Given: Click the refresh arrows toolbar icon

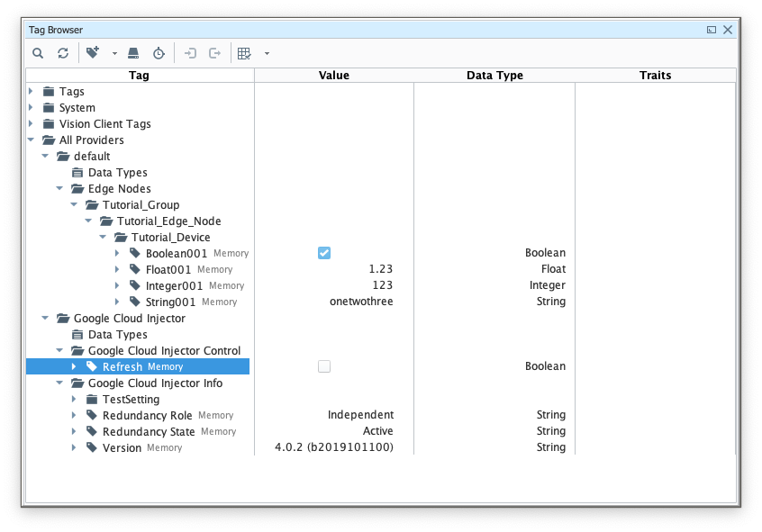Looking at the screenshot, I should pos(63,53).
